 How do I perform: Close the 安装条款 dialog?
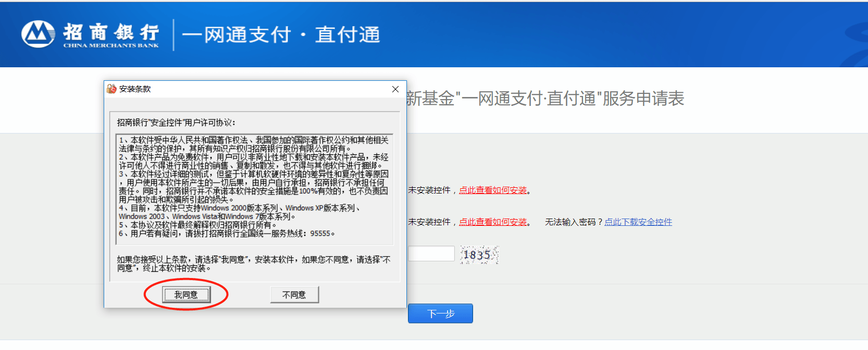click(x=395, y=89)
